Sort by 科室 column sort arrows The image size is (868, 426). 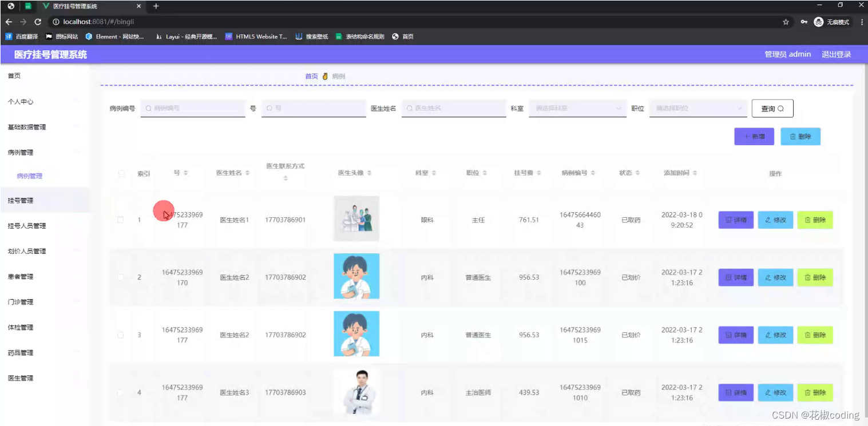coord(434,173)
